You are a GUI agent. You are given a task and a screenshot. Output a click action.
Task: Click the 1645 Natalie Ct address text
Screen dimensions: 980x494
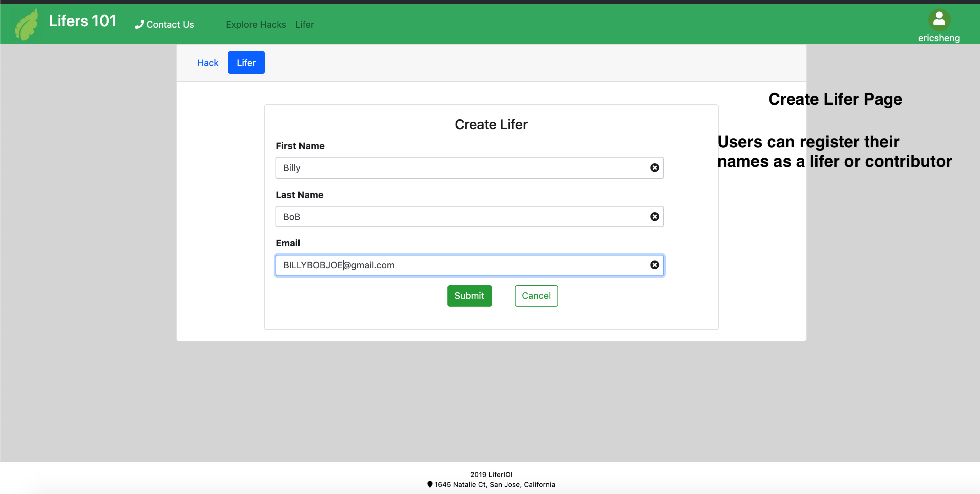(495, 484)
